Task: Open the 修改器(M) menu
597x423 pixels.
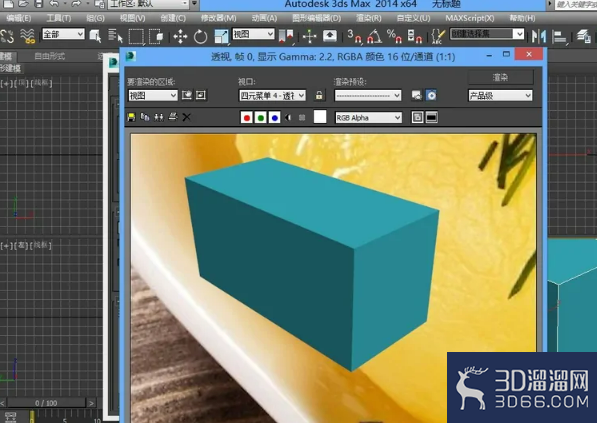Action: 219,18
